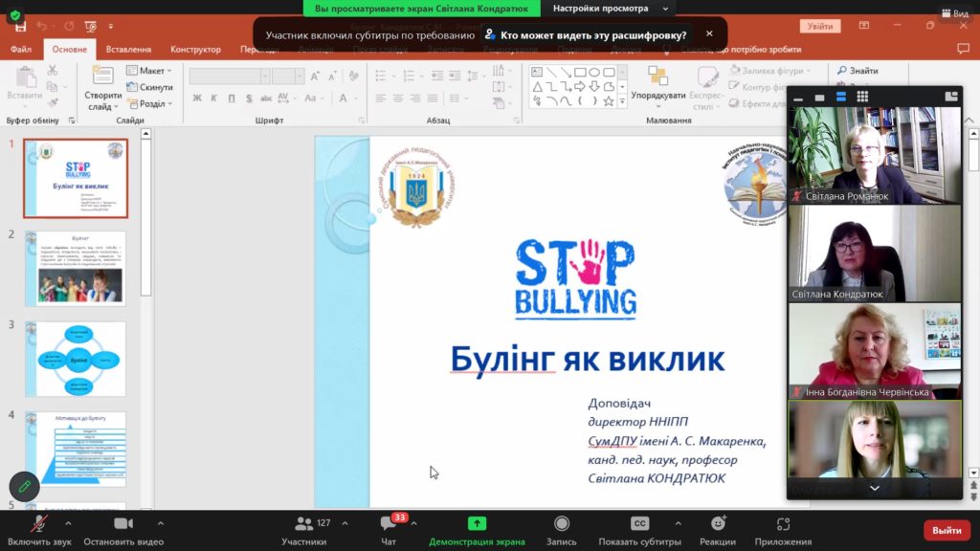Open video options arrow beside Остановить видео
980x551 pixels.
coord(161,523)
